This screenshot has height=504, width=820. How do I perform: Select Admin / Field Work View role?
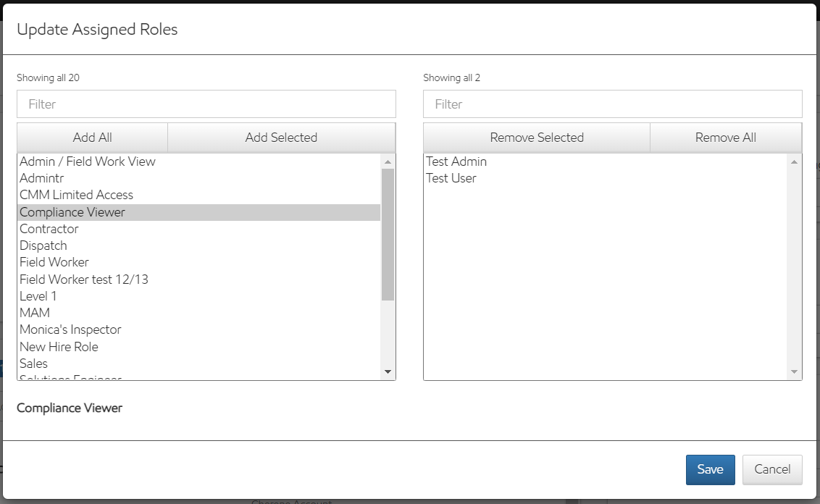[88, 161]
